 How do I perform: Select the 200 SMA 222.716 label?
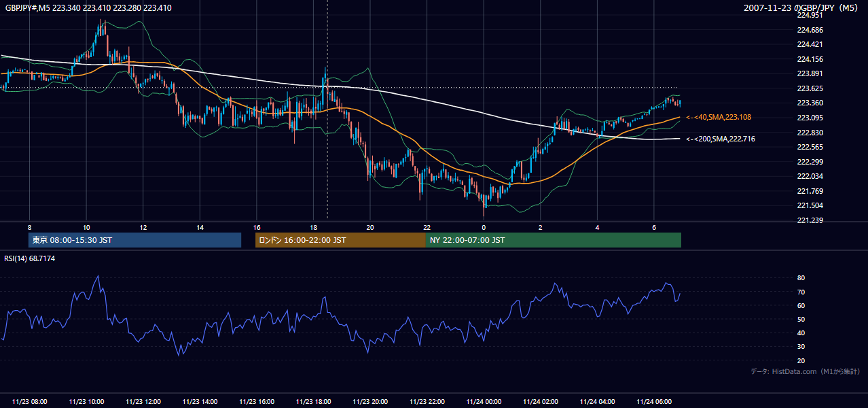721,139
